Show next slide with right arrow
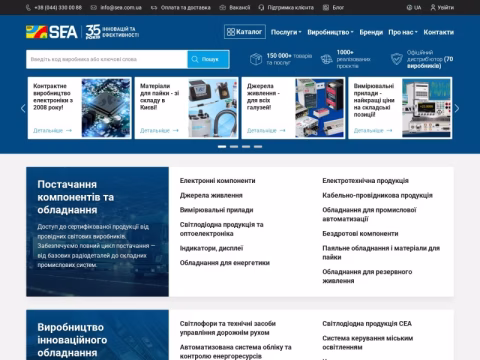 click(x=457, y=108)
